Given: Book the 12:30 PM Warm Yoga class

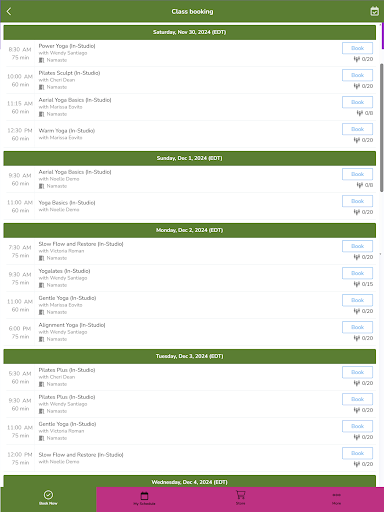Looking at the screenshot, I should pos(357,129).
